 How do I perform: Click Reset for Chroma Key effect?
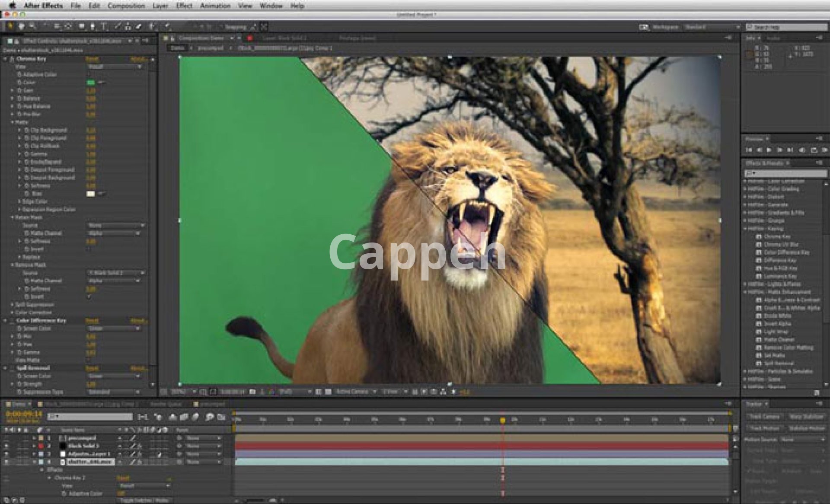[x=92, y=59]
